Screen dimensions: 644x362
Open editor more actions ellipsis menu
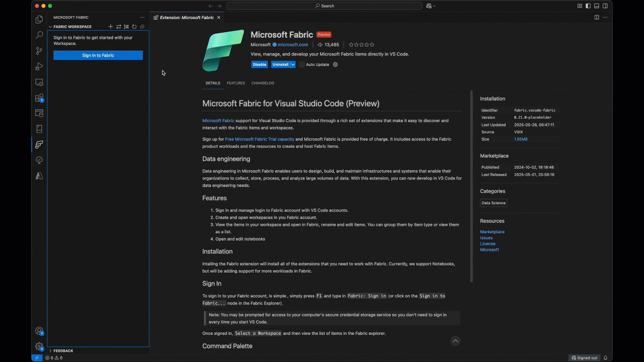pyautogui.click(x=605, y=17)
